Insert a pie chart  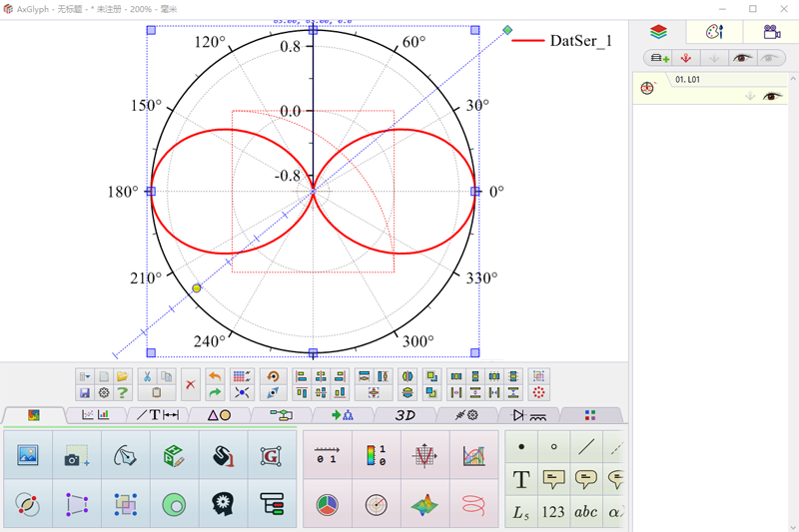coord(327,504)
